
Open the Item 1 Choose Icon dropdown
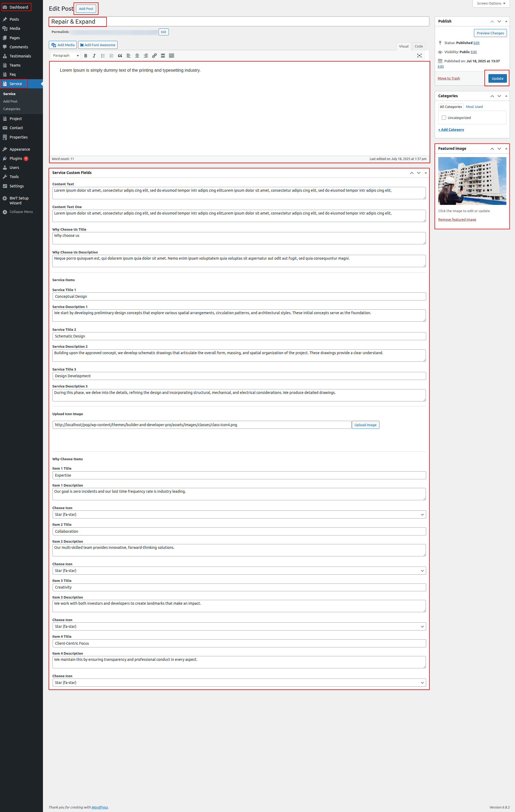pos(239,514)
